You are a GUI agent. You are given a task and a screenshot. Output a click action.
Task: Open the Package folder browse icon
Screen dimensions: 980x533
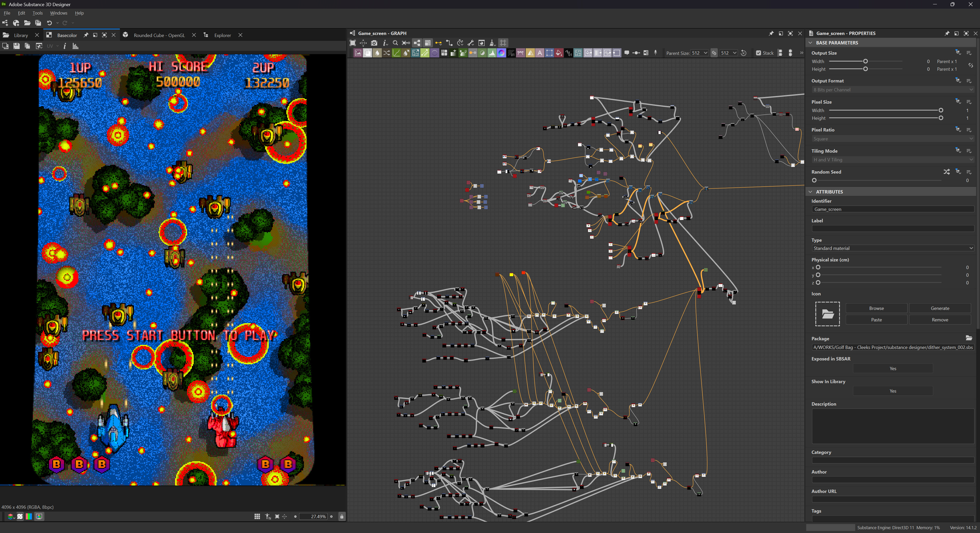tap(969, 338)
